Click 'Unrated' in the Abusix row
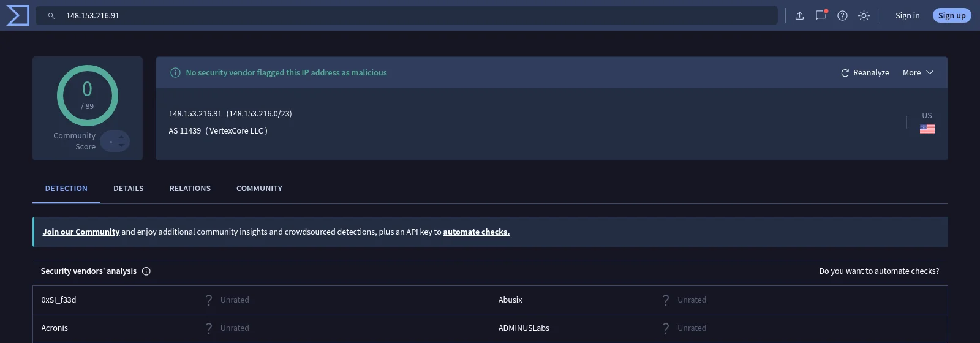This screenshot has width=980, height=343. (x=692, y=300)
